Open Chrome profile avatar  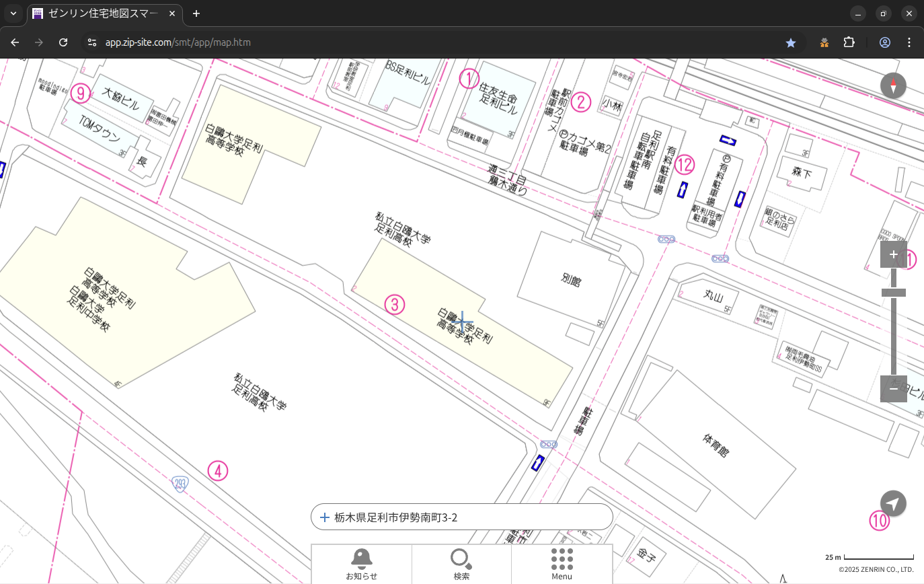coord(885,42)
